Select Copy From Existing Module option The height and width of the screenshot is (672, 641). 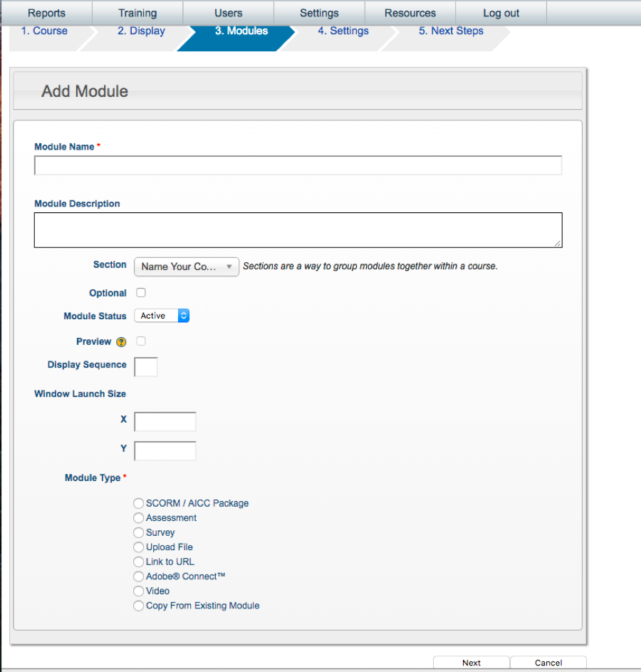pos(138,606)
